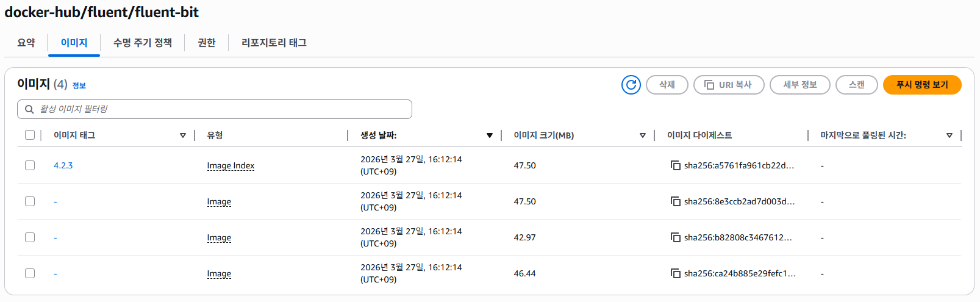This screenshot has width=980, height=302.
Task: Click the 활성 이미지 필터링 search field
Action: [x=215, y=109]
